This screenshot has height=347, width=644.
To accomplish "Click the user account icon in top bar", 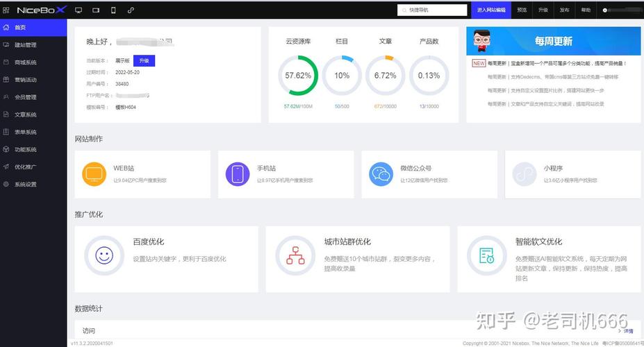I will pyautogui.click(x=604, y=10).
